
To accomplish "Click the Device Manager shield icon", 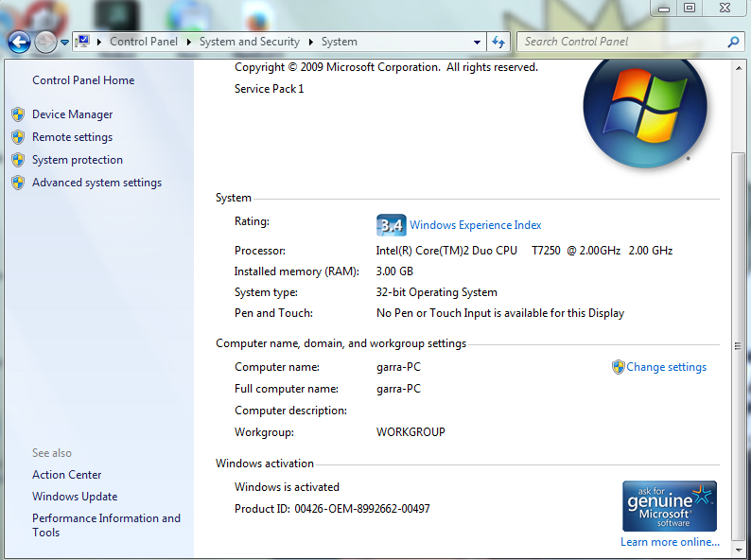I will click(x=18, y=114).
